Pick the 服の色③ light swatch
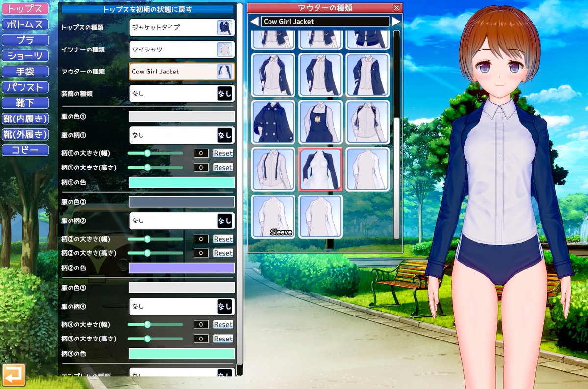 182,288
